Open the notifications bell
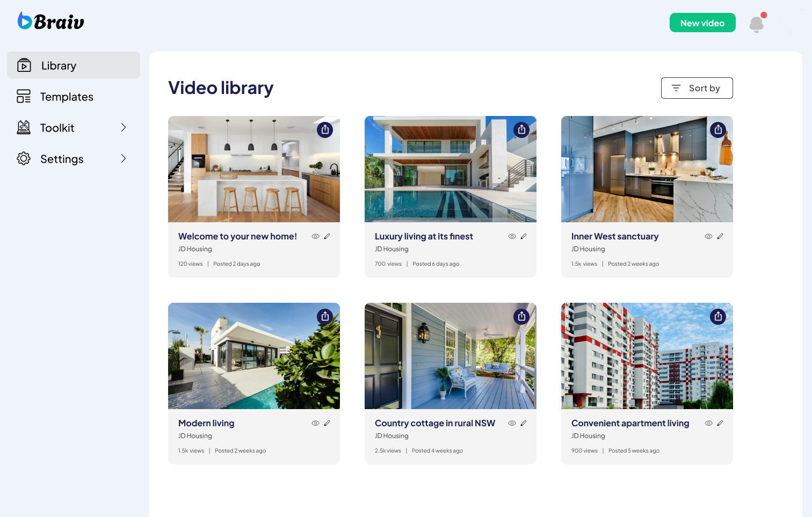The height and width of the screenshot is (517, 812). point(757,24)
